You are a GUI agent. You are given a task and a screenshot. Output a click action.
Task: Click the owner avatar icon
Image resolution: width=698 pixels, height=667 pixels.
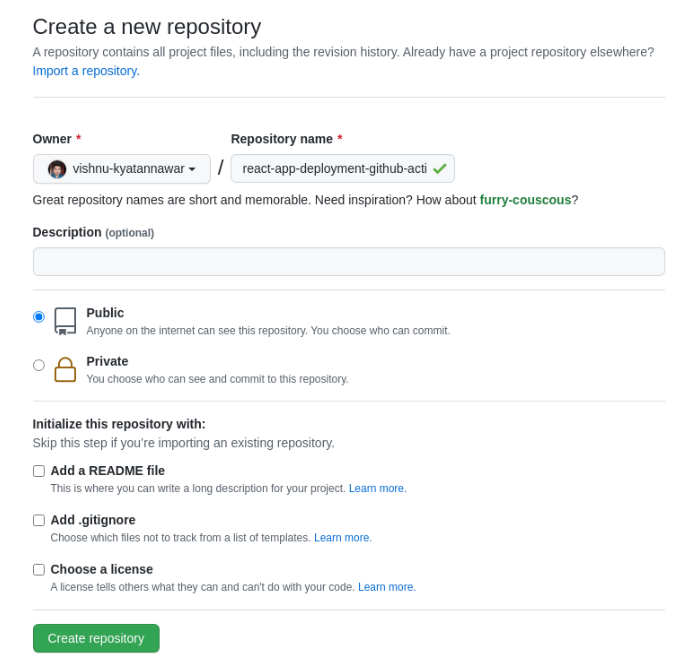tap(57, 169)
